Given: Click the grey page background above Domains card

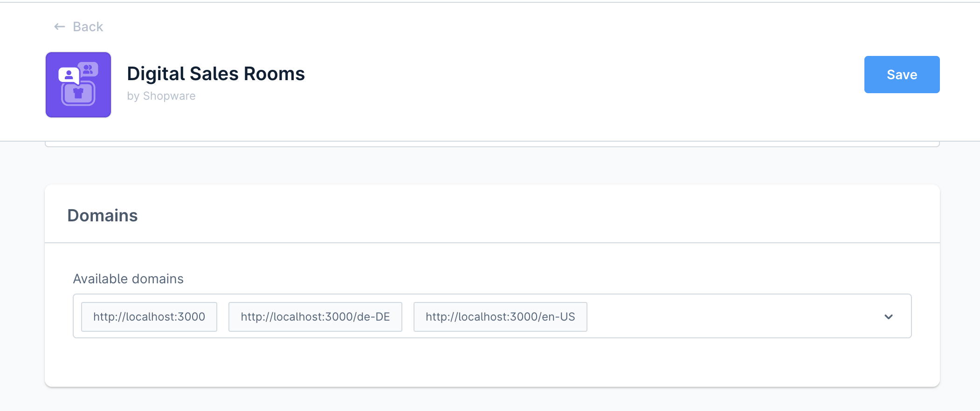Looking at the screenshot, I should 492,166.
